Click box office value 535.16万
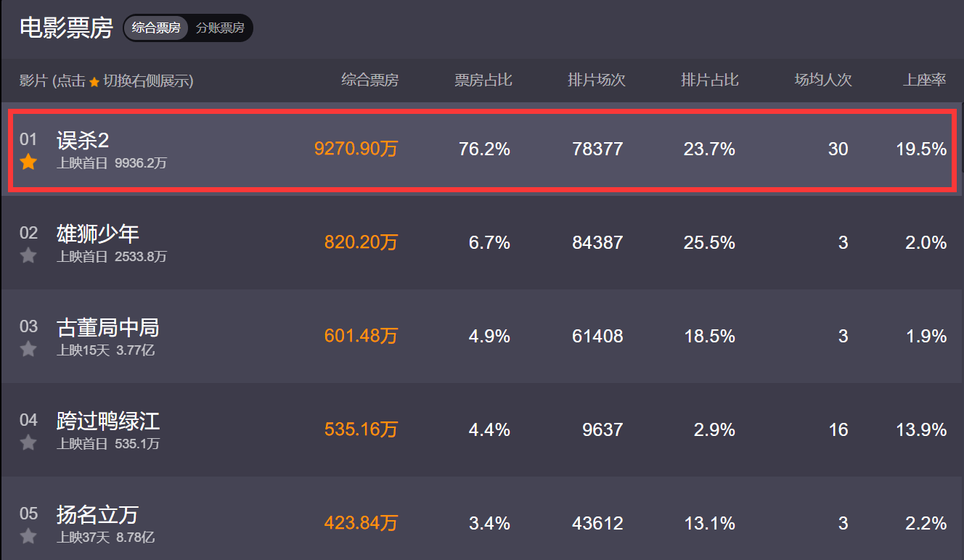Screen dimensions: 964x560 click(361, 430)
